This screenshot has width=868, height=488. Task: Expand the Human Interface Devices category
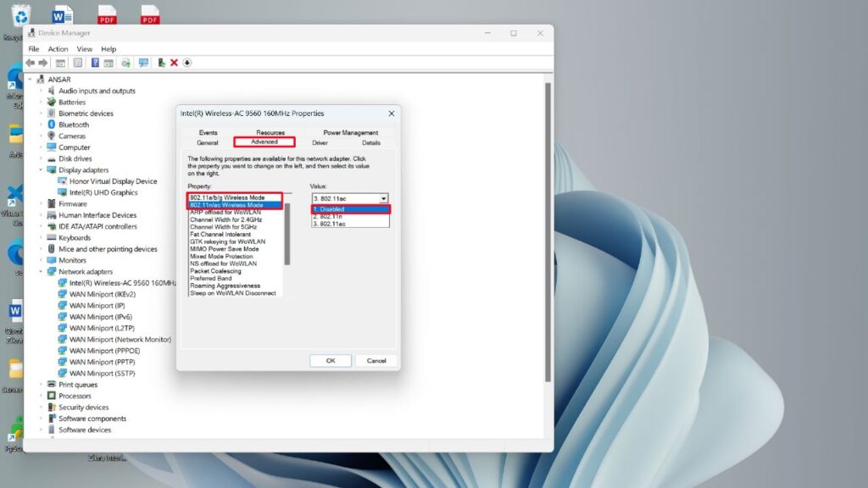pyautogui.click(x=41, y=215)
